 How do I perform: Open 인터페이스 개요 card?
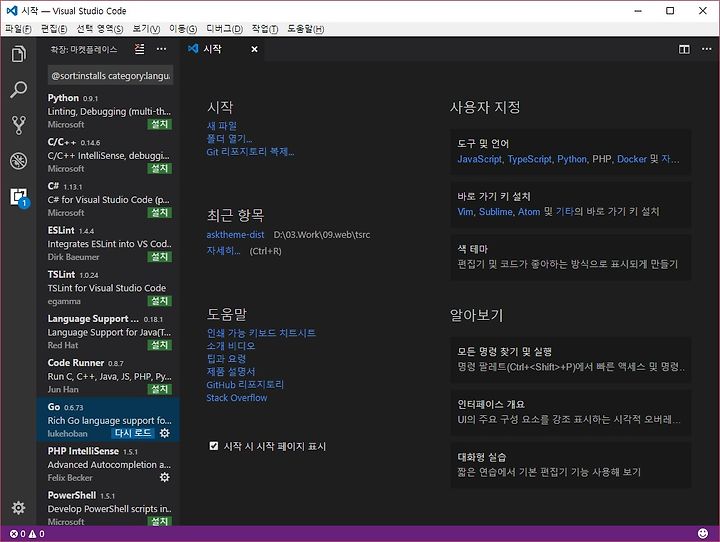pos(571,412)
